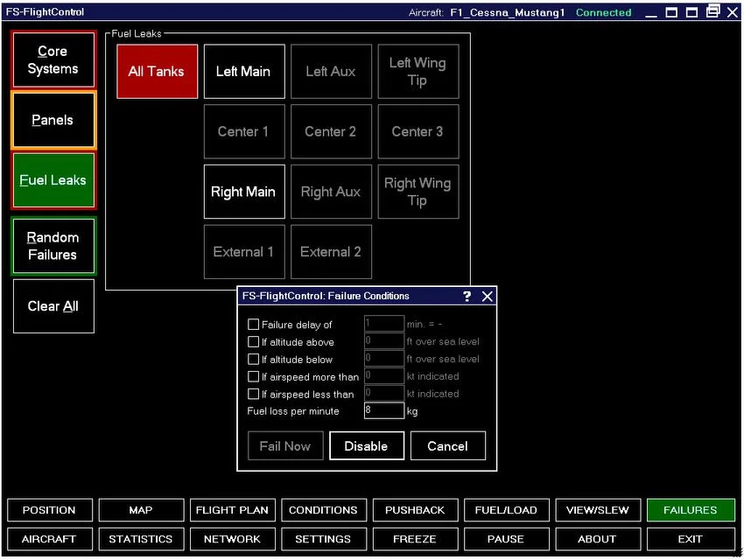Viewport: 744px width, 560px height.
Task: Check the If altitude above condition
Action: pyautogui.click(x=254, y=341)
